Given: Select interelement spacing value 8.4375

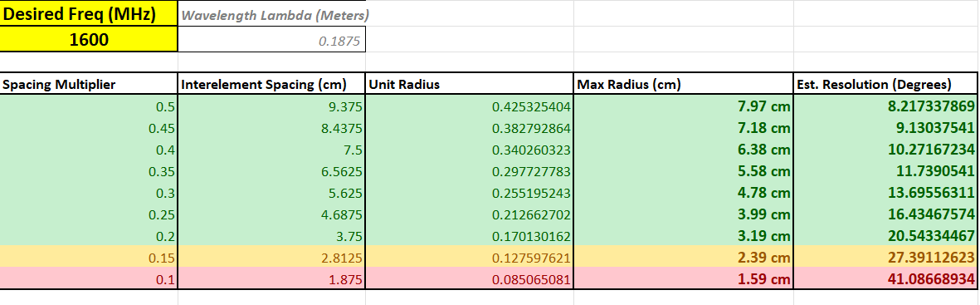Looking at the screenshot, I should tap(272, 128).
